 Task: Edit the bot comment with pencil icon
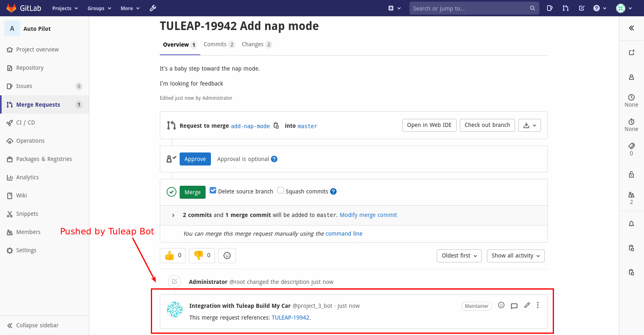click(527, 305)
